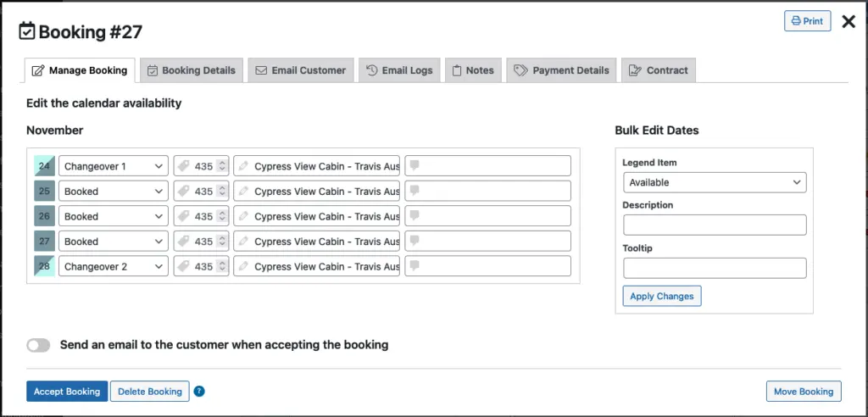The image size is (868, 417).
Task: Click the comment bubble icon for November 28
Action: (x=415, y=266)
